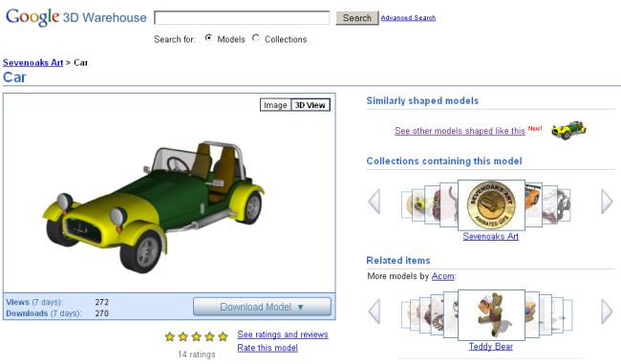Click the small car thumbnail beside New!
Screen dimensions: 621x364
pyautogui.click(x=568, y=130)
